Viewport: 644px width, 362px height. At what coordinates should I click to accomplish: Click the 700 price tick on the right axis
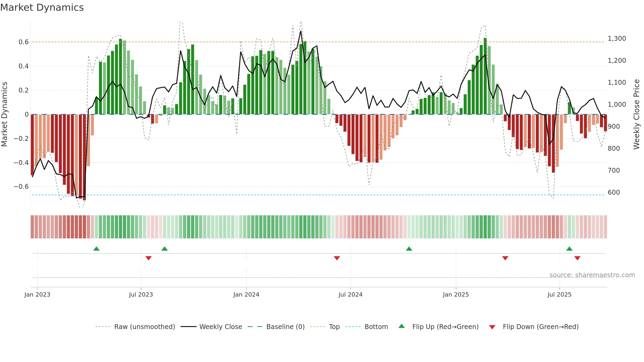pyautogui.click(x=614, y=171)
